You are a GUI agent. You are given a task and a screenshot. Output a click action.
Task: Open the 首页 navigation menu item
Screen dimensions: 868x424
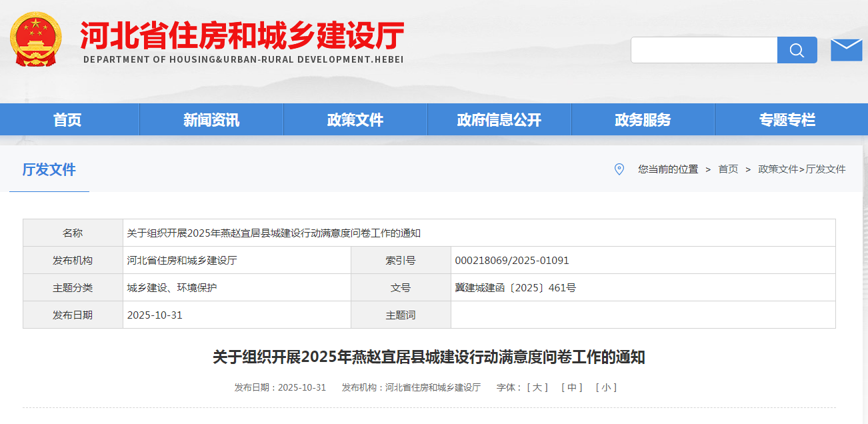click(x=67, y=120)
